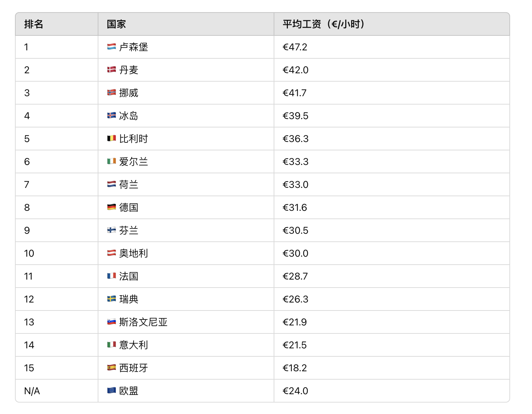
Task: Select the country name 德国
Action: pos(129,207)
